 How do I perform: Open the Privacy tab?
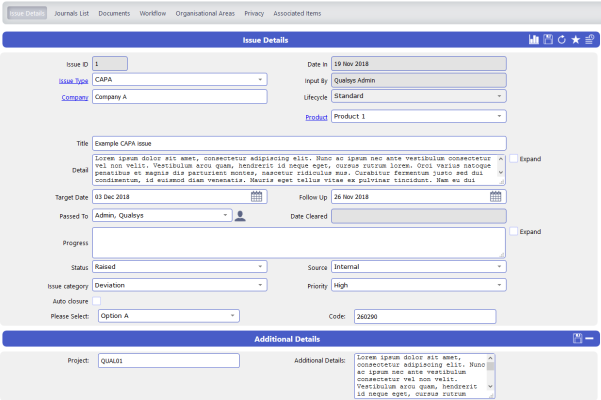pyautogui.click(x=254, y=13)
